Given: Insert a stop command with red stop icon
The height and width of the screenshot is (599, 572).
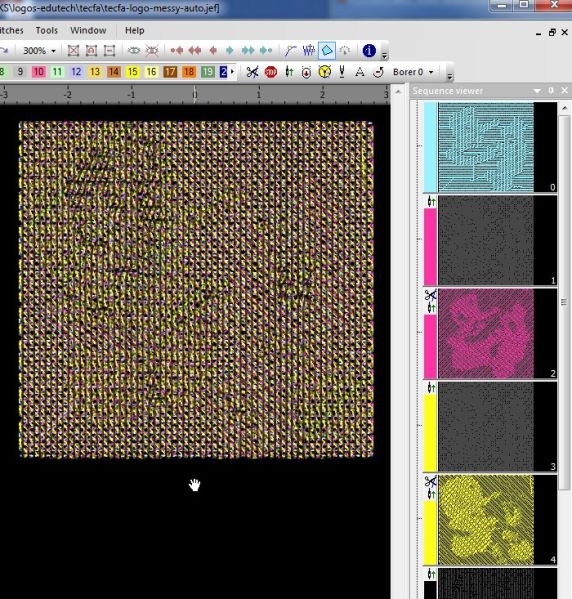Looking at the screenshot, I should coord(271,72).
